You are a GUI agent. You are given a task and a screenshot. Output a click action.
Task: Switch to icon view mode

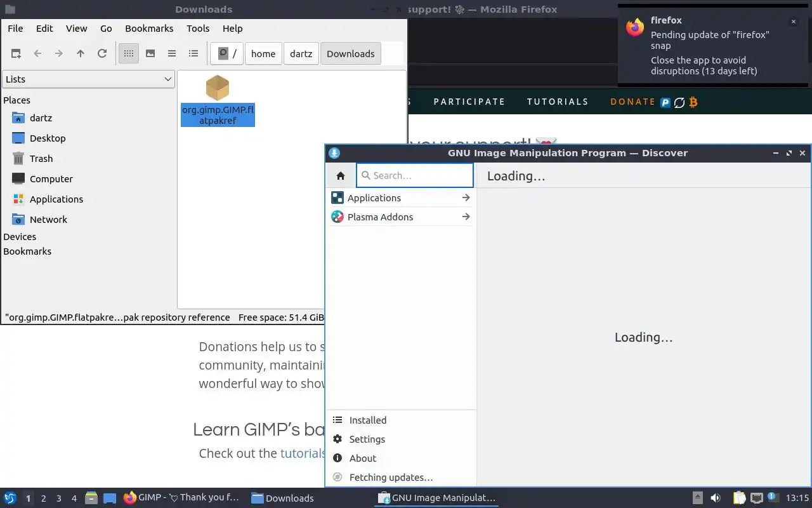tap(129, 54)
